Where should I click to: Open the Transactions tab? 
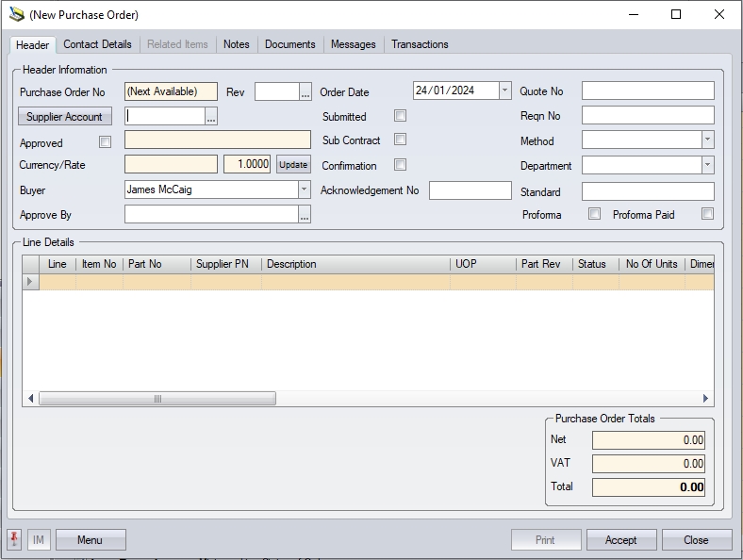point(420,44)
